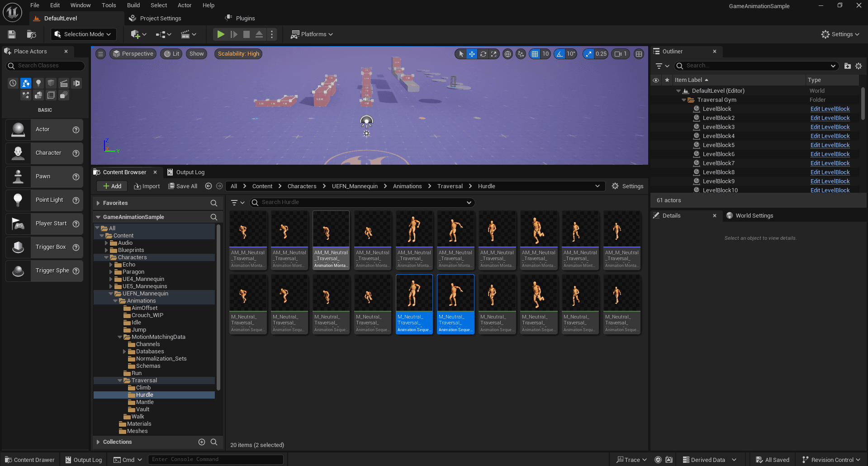The height and width of the screenshot is (466, 868).
Task: Add a new collection with the plus icon
Action: 202,442
